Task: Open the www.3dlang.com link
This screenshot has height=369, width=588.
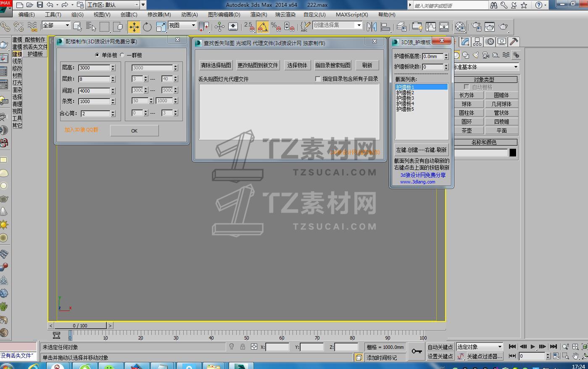Action: 417,182
